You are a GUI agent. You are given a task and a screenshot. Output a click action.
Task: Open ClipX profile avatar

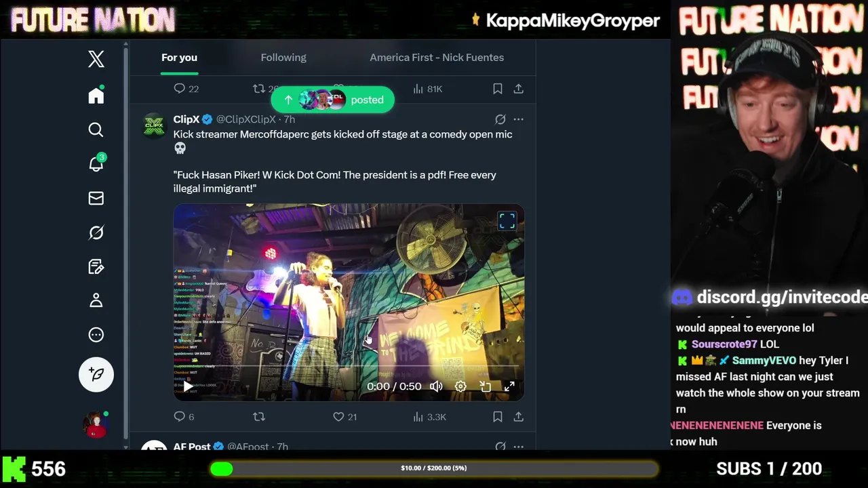click(155, 126)
